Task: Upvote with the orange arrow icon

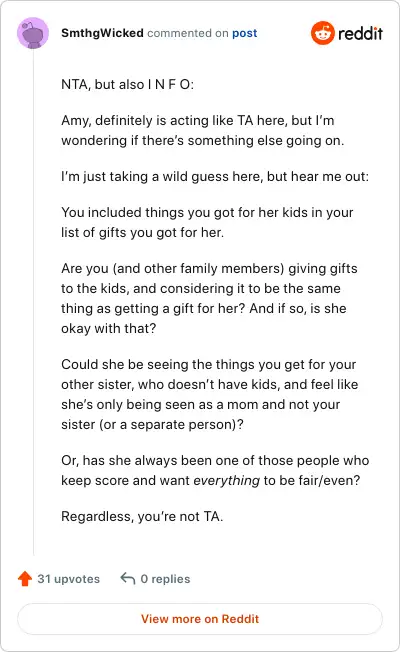Action: point(25,578)
